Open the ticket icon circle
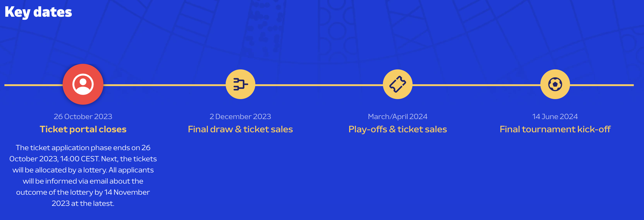Screen dimensions: 644x220 397,84
